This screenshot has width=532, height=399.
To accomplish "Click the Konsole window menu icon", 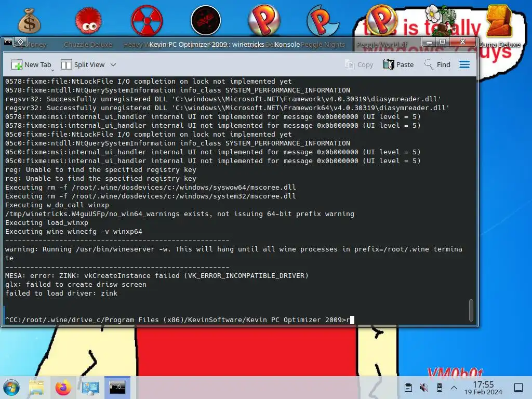I will point(8,42).
